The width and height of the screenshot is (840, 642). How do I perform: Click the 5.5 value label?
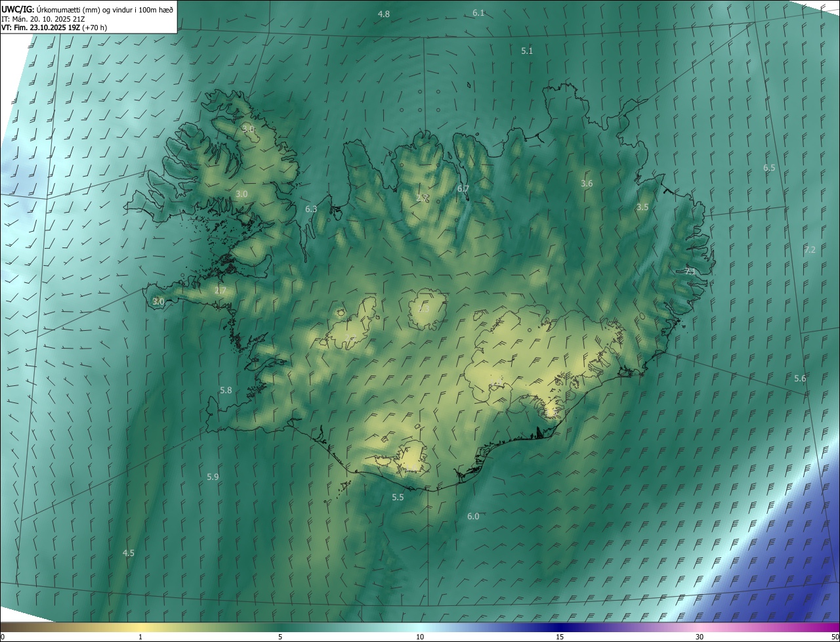coord(398,497)
